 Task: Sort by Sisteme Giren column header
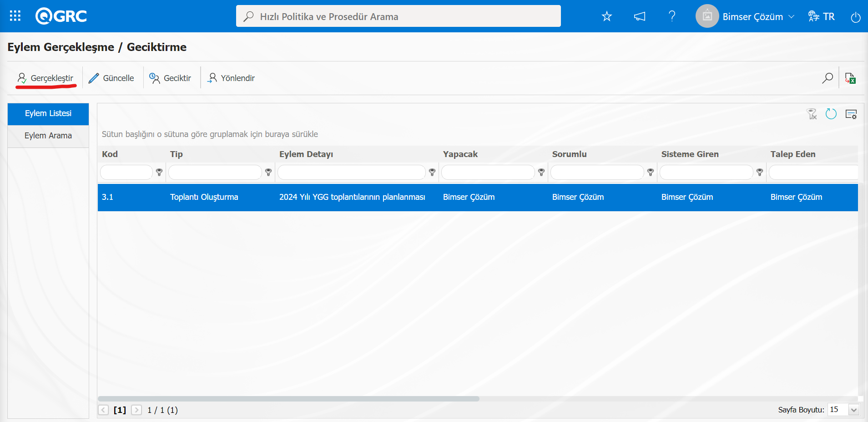pos(690,154)
